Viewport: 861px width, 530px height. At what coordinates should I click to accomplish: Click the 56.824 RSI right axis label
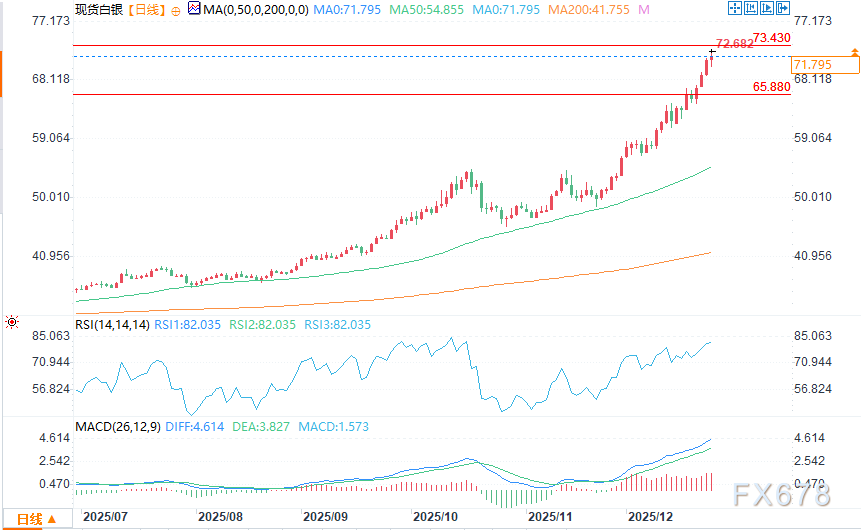click(x=813, y=389)
